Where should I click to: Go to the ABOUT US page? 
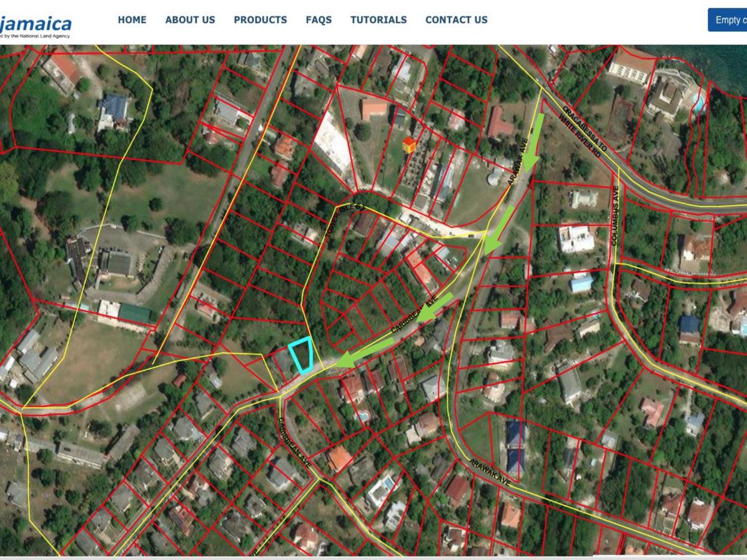pos(190,20)
